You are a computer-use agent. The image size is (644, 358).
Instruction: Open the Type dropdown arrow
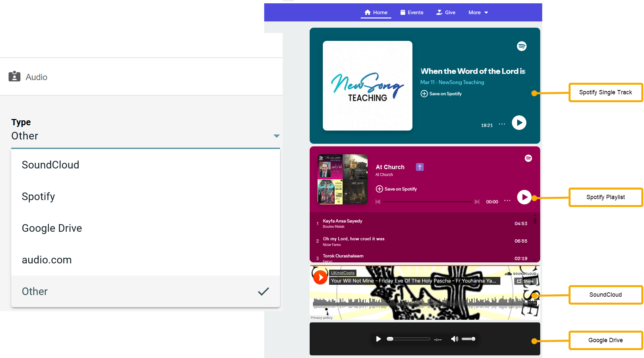[x=276, y=136]
